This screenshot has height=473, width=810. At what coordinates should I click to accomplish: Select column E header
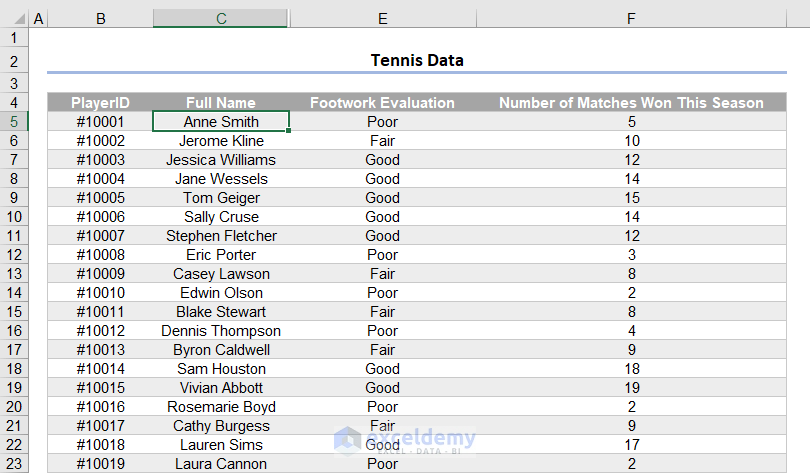coord(382,19)
